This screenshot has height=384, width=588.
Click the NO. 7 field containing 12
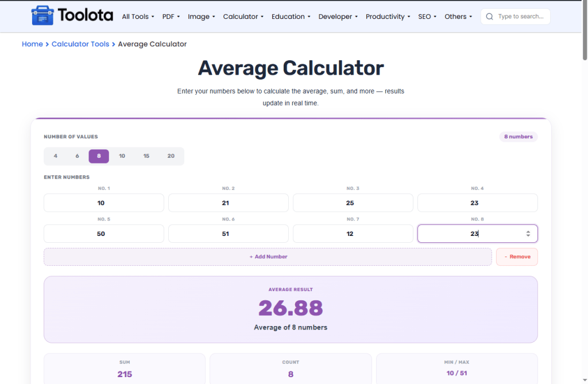tap(353, 234)
